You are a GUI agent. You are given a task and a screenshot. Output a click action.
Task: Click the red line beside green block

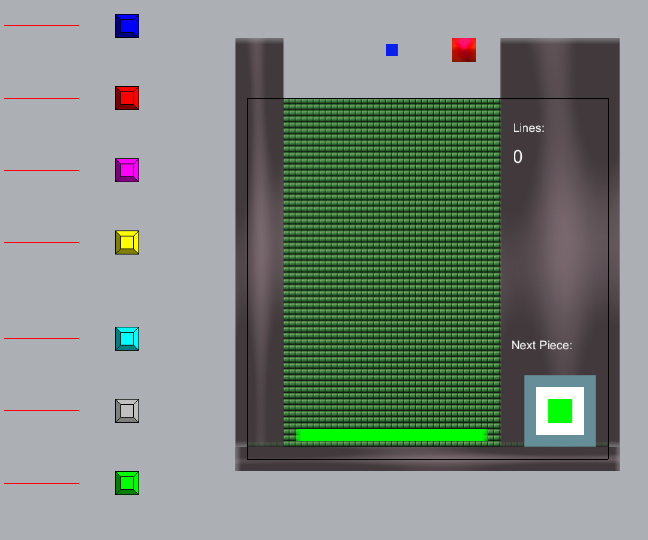pyautogui.click(x=41, y=483)
